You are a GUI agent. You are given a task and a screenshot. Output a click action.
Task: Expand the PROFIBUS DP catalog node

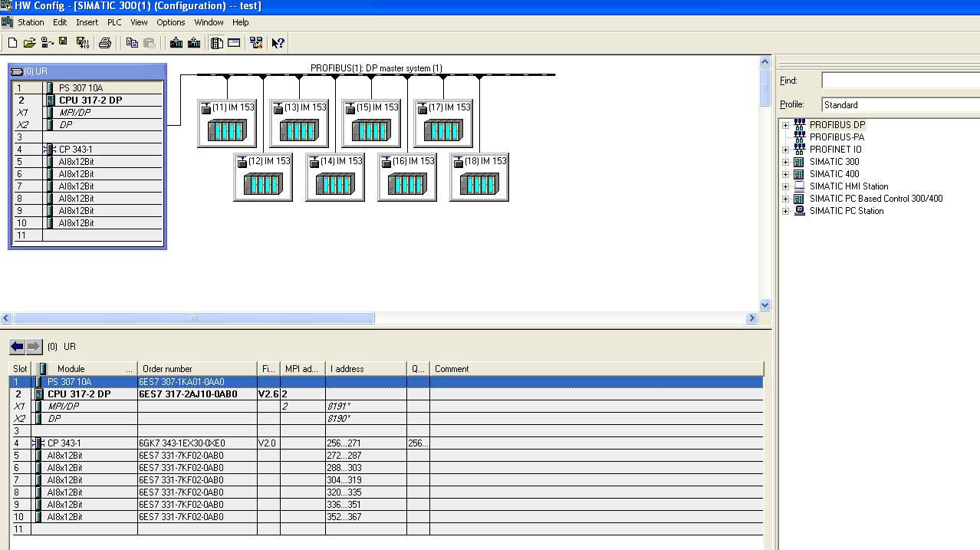click(x=785, y=125)
